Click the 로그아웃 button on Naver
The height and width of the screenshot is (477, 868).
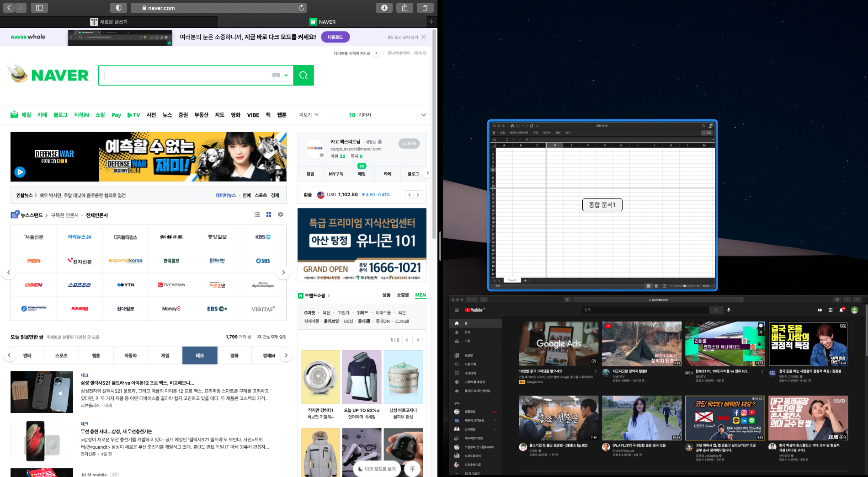pyautogui.click(x=409, y=143)
